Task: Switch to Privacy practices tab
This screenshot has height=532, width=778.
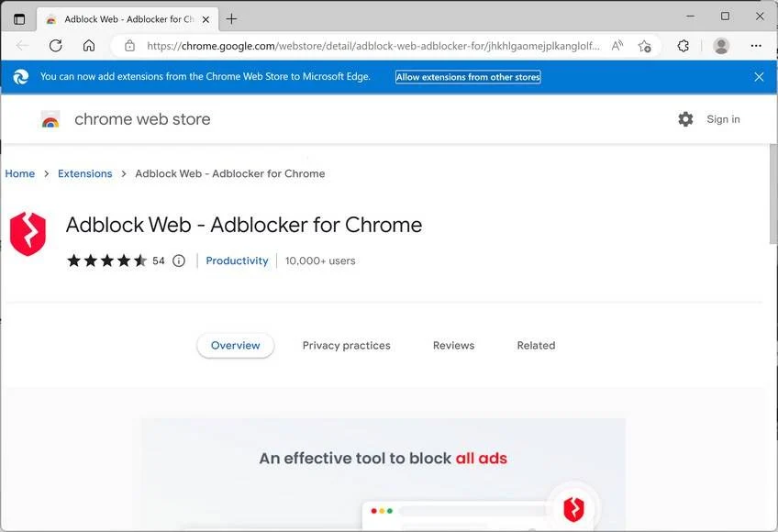Action: point(346,346)
